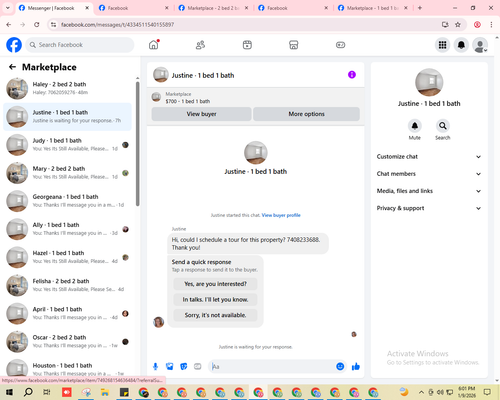Open a new browser tab
The width and height of the screenshot is (500, 400).
point(420,8)
